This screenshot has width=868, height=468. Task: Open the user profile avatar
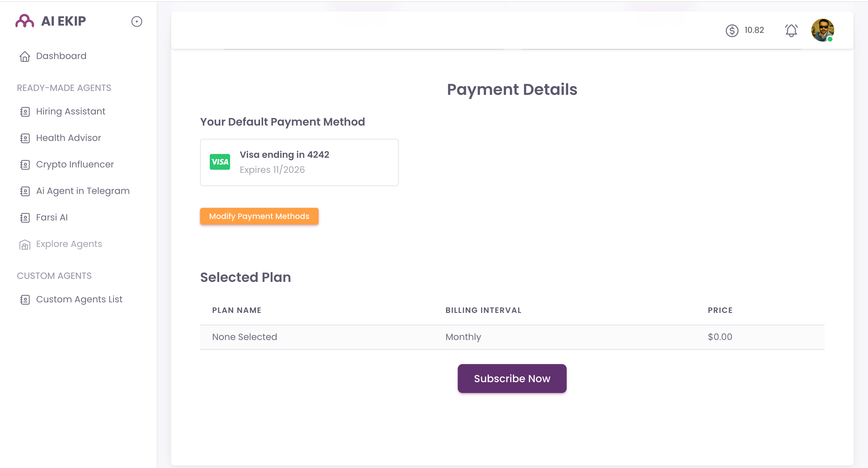[822, 30]
